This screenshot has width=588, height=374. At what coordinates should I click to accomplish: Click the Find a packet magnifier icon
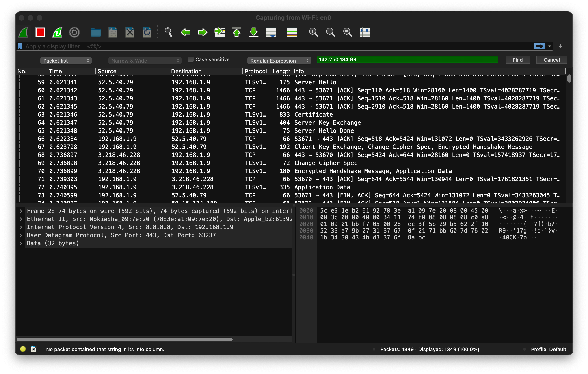tap(168, 32)
